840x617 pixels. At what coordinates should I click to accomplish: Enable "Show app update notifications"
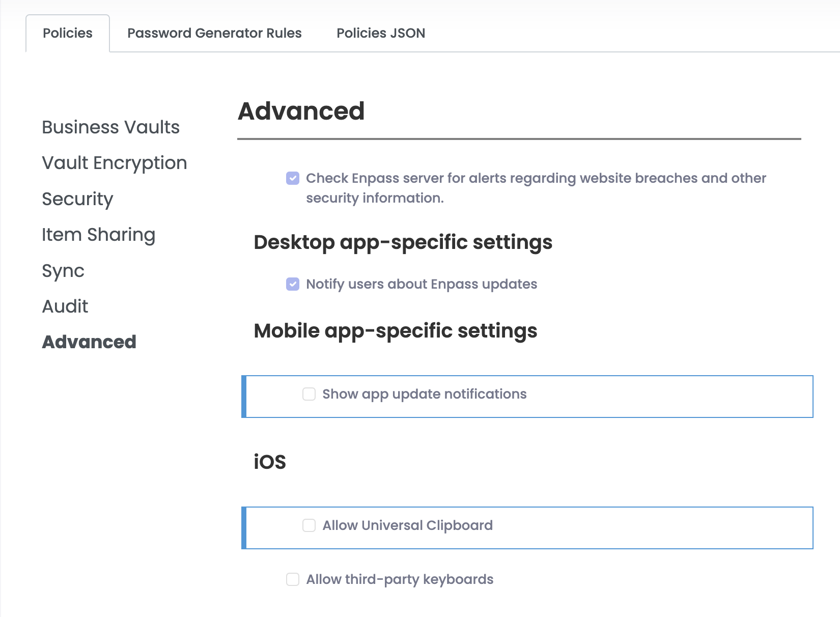pyautogui.click(x=309, y=394)
